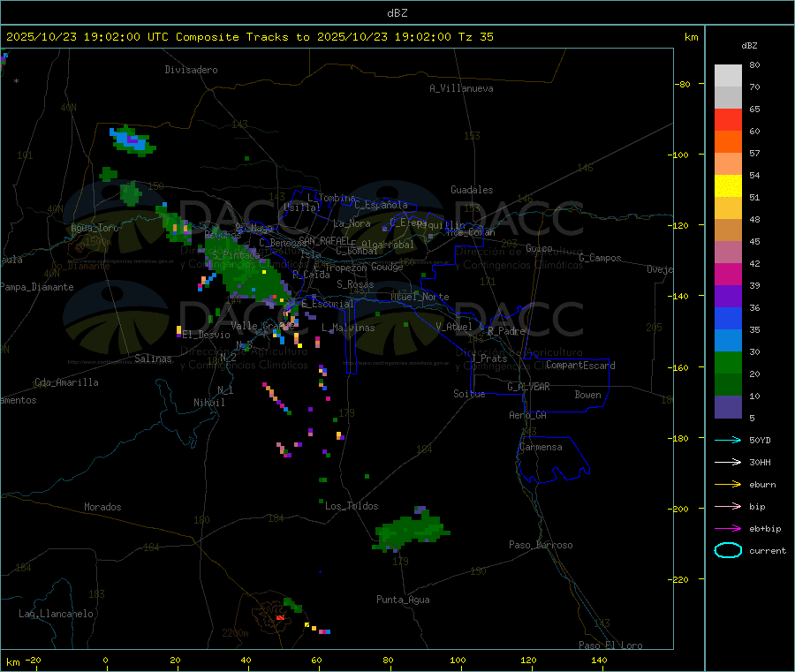The width and height of the screenshot is (795, 672).
Task: Click the 10 dBZ slate purple swatch
Action: coord(728,407)
